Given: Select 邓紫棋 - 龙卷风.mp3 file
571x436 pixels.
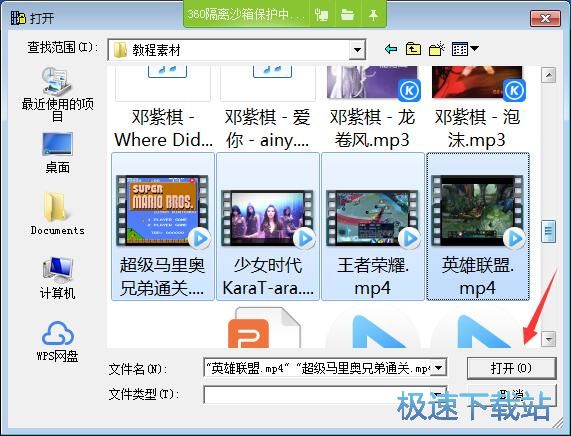Looking at the screenshot, I should (373, 107).
